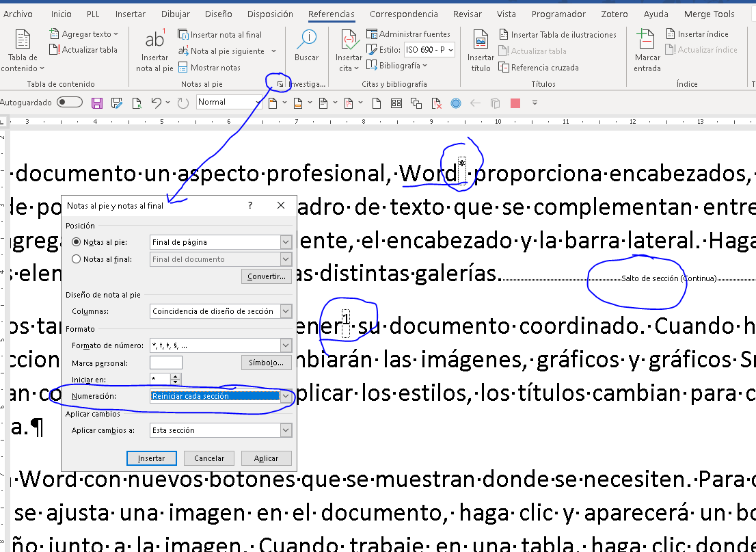Open the Tabla de contenido menu
Image resolution: width=756 pixels, height=552 pixels.
[x=23, y=53]
